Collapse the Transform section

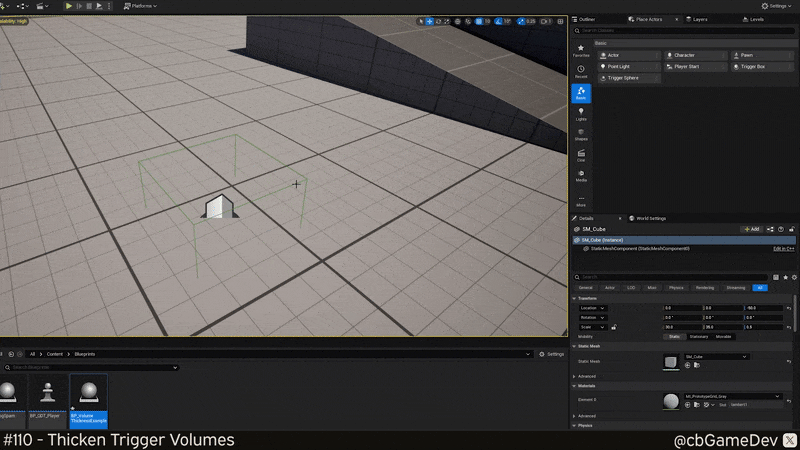pyautogui.click(x=574, y=298)
